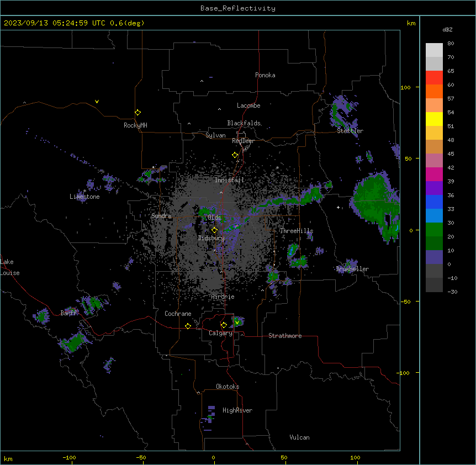The image size is (476, 465).
Task: Click the Olds label
Action: 214,218
